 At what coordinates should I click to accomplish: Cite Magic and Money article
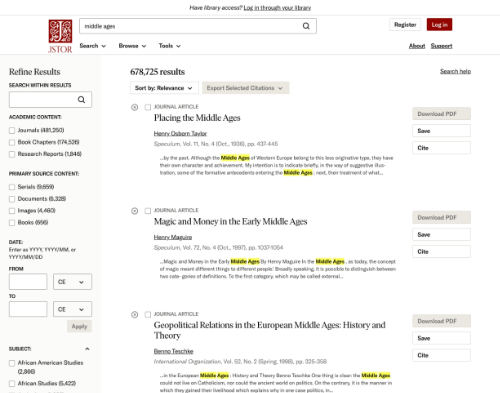click(x=441, y=251)
